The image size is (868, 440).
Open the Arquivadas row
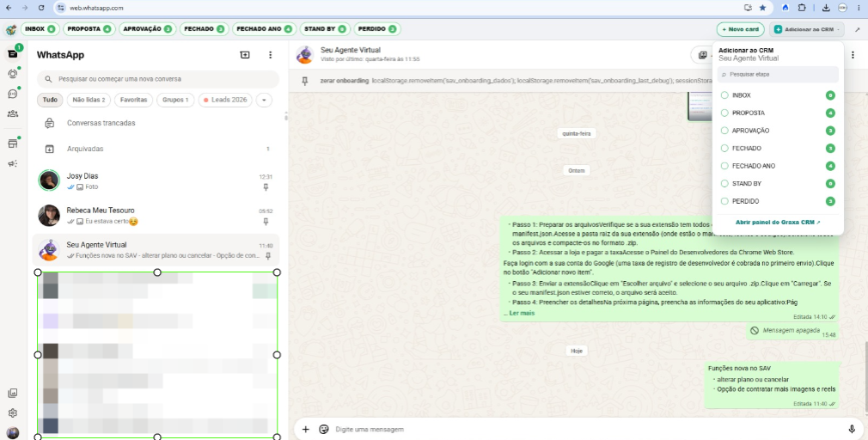[158, 149]
